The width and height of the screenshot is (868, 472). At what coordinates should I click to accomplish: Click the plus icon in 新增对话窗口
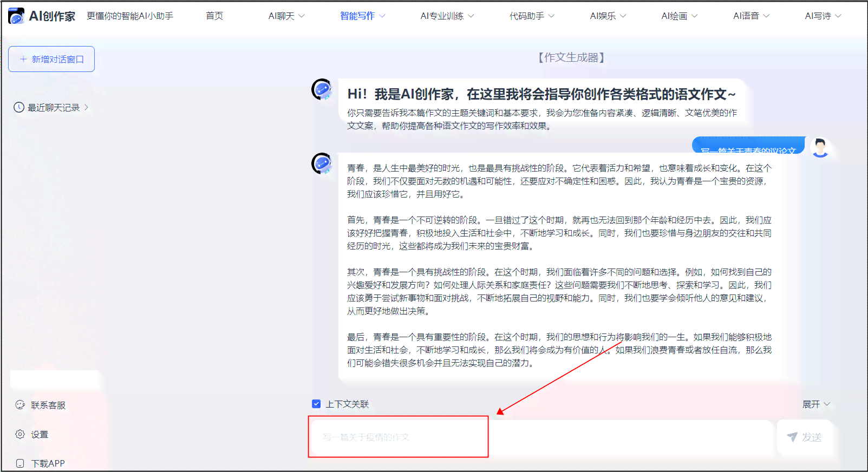click(x=23, y=59)
